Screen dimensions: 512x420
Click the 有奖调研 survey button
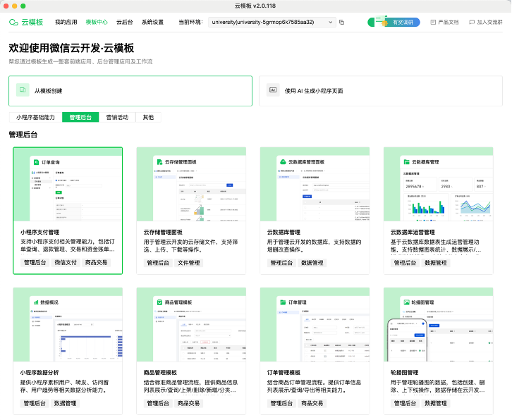(394, 22)
